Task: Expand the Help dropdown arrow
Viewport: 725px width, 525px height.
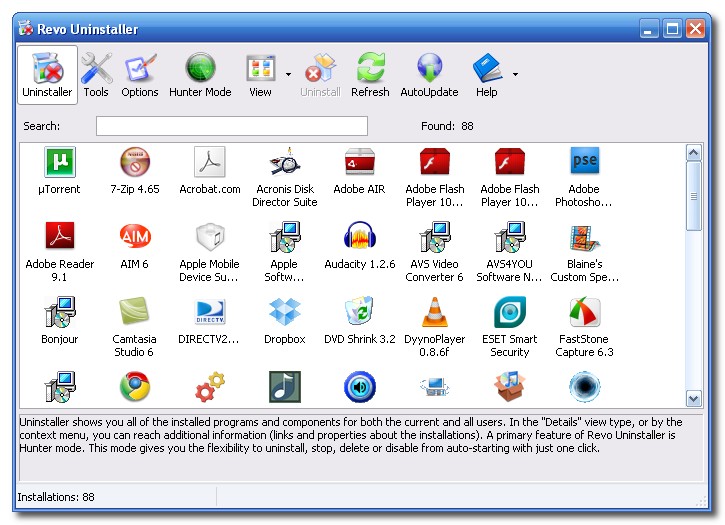Action: pyautogui.click(x=515, y=74)
